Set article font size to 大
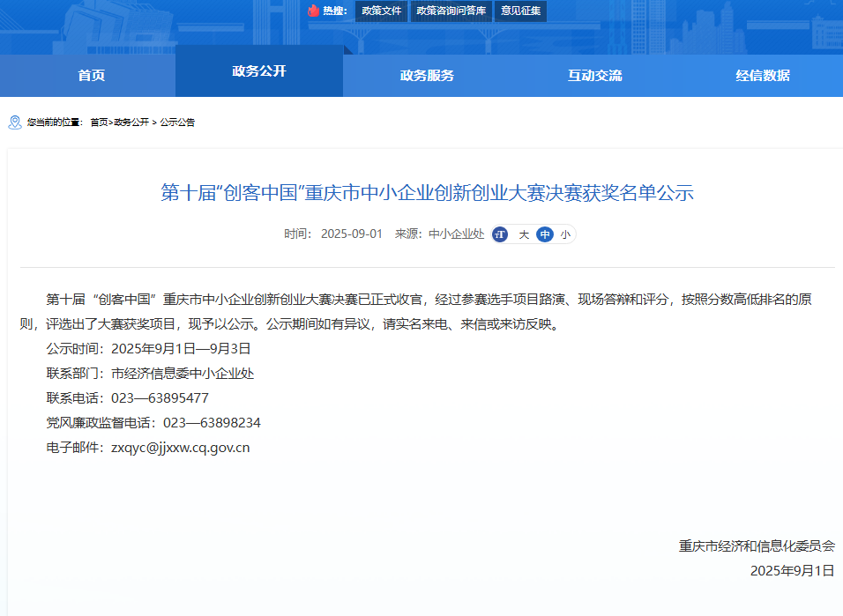 click(524, 234)
